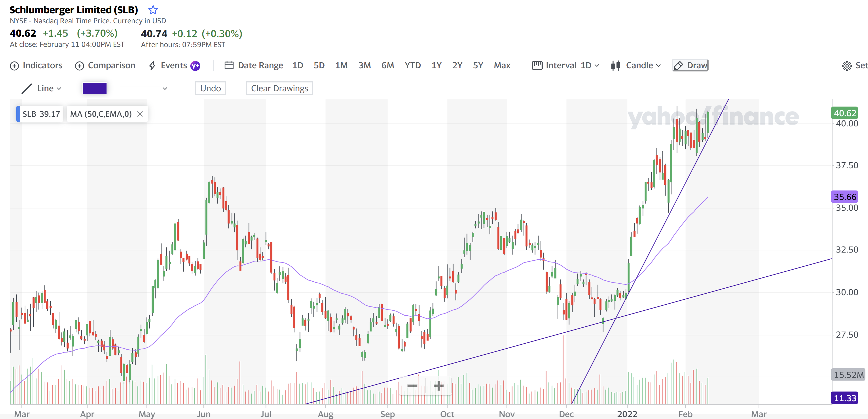Click the 11.33 drawing price tag
This screenshot has height=419, width=868.
click(845, 398)
